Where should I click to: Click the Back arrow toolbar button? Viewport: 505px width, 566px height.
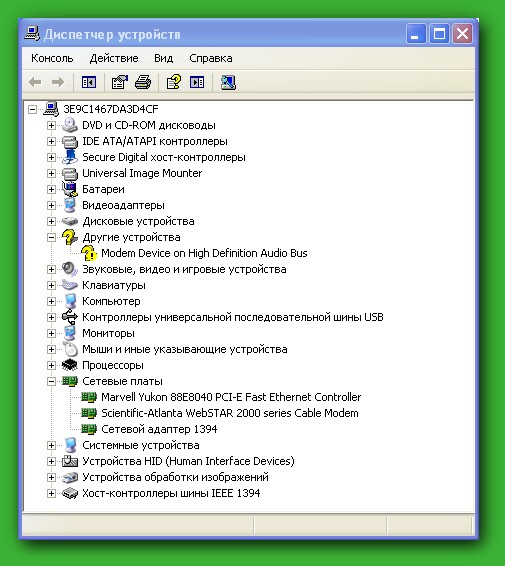tap(35, 82)
